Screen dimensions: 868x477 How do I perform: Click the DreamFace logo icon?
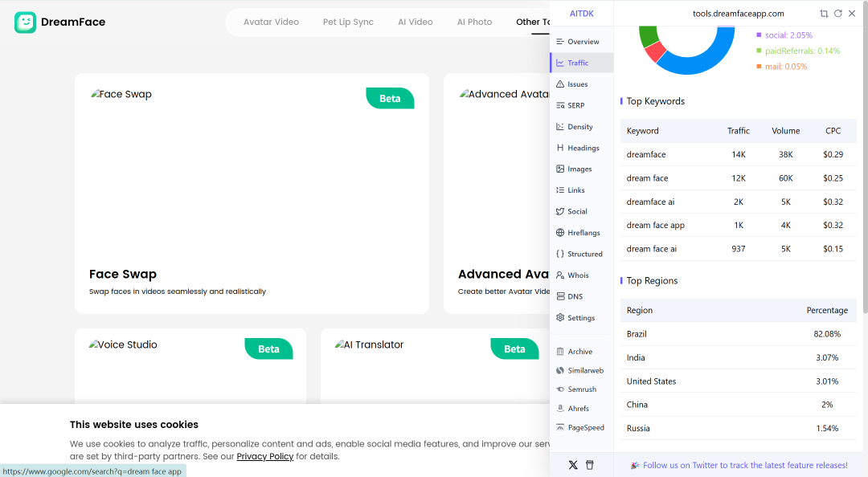click(25, 22)
